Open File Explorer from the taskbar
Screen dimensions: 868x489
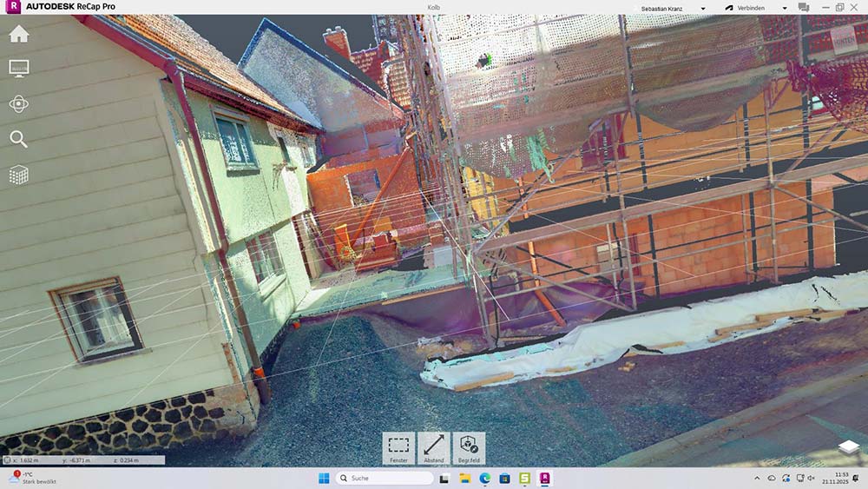coord(464,478)
